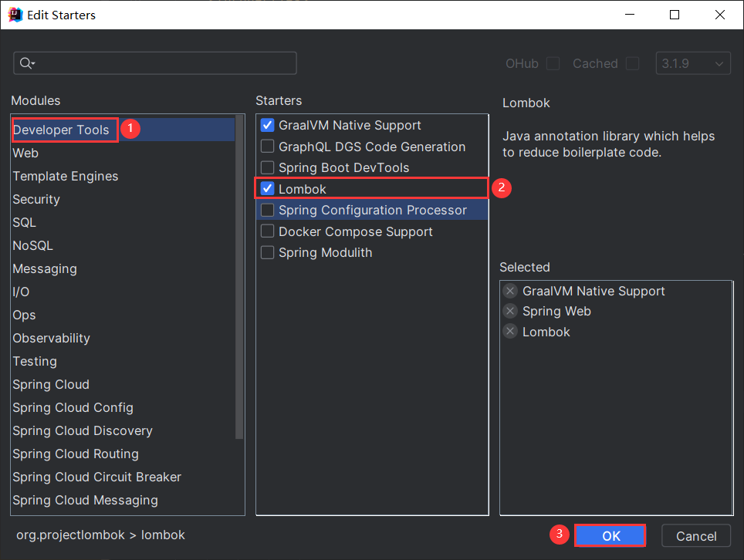This screenshot has width=744, height=560.
Task: Check Docker Compose Support starter
Action: pos(268,231)
